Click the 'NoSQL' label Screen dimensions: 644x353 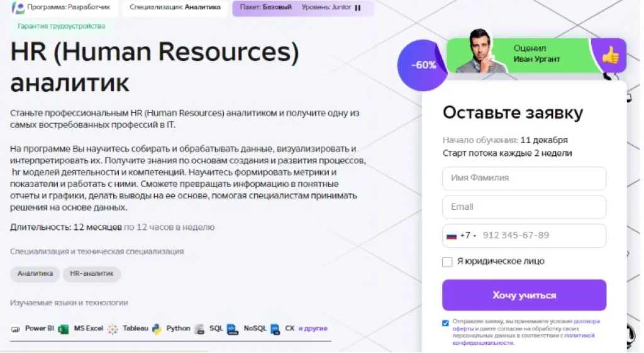pos(255,329)
